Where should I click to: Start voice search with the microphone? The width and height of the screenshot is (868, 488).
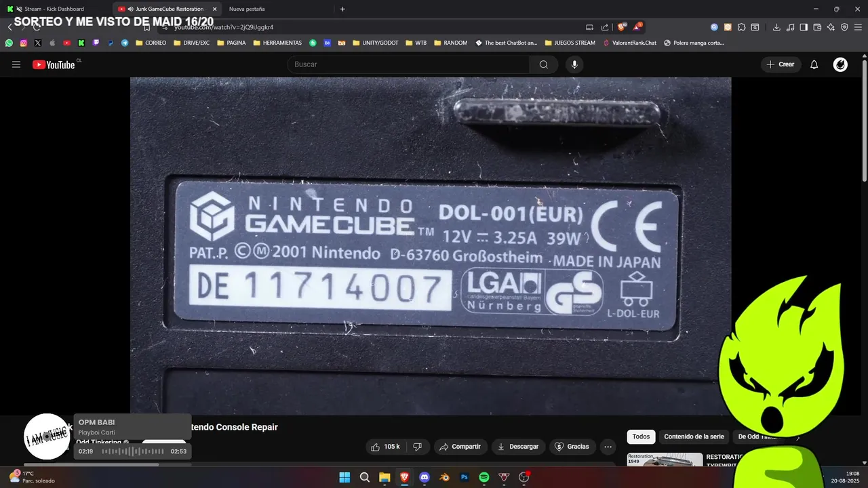574,64
